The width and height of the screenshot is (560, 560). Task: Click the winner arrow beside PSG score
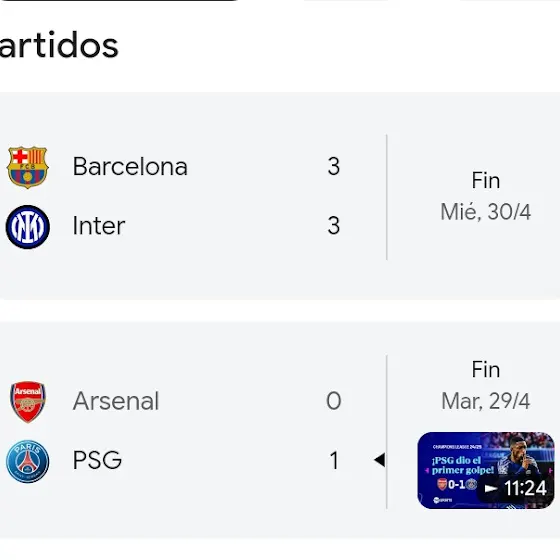[379, 460]
